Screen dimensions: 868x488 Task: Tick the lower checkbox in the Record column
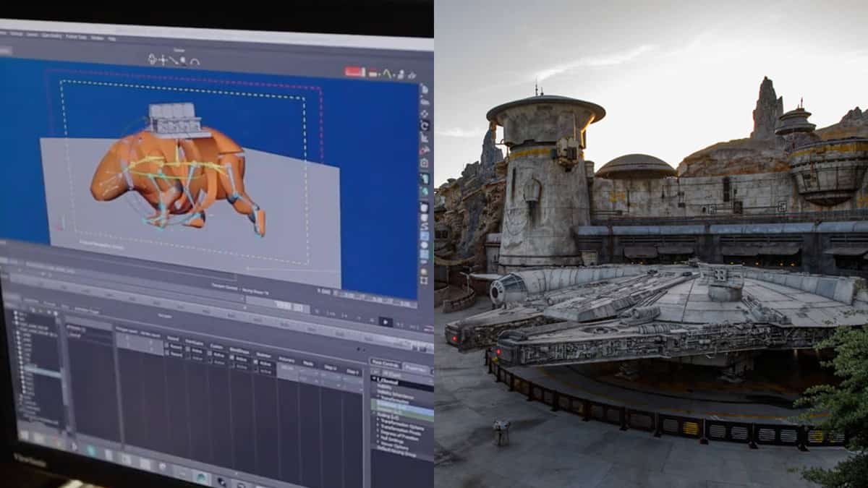pos(166,353)
